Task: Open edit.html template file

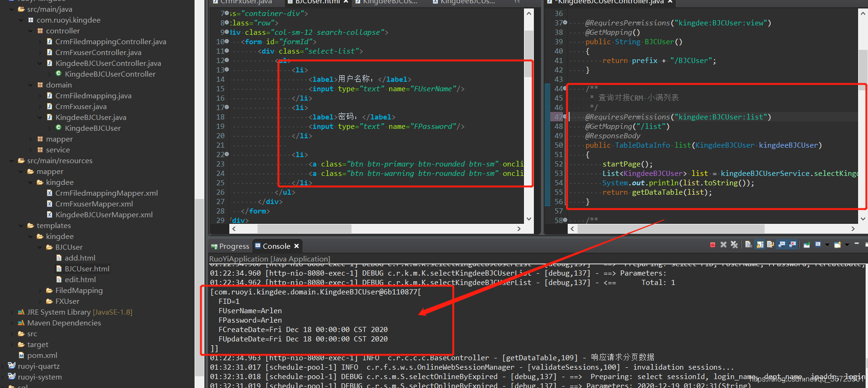Action: point(80,280)
